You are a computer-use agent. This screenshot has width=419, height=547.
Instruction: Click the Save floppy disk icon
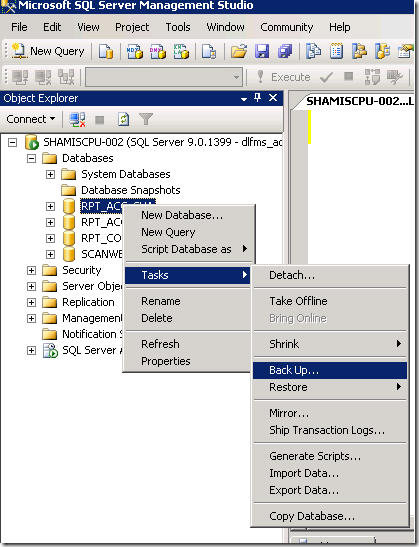262,51
